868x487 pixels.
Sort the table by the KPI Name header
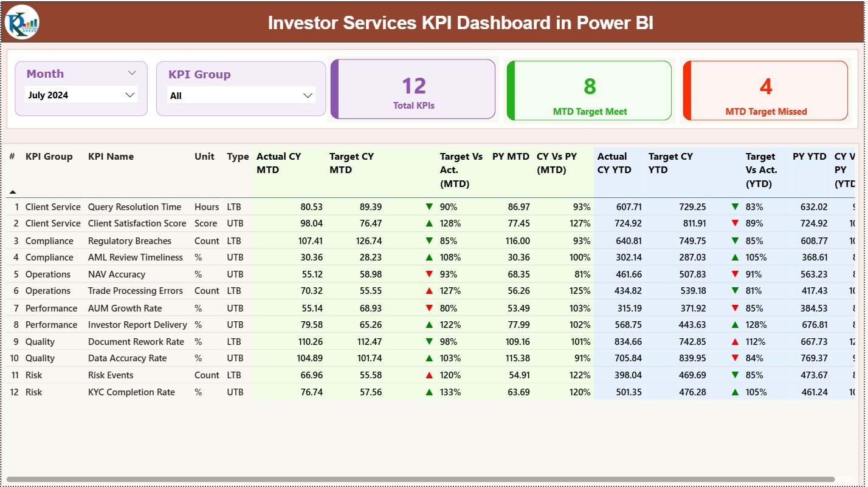pos(111,156)
